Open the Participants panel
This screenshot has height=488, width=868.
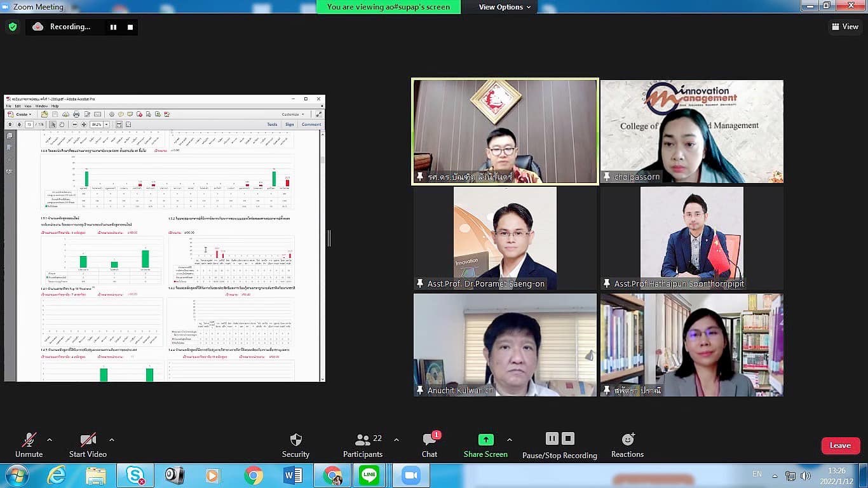[363, 440]
